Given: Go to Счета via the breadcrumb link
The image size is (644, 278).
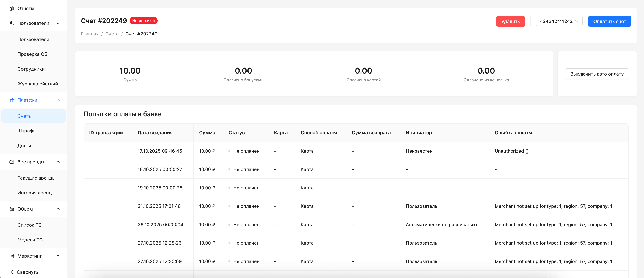Looking at the screenshot, I should tap(112, 34).
